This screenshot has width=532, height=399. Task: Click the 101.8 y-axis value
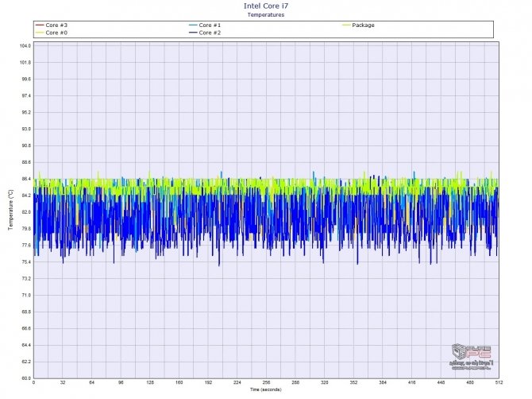(x=25, y=63)
